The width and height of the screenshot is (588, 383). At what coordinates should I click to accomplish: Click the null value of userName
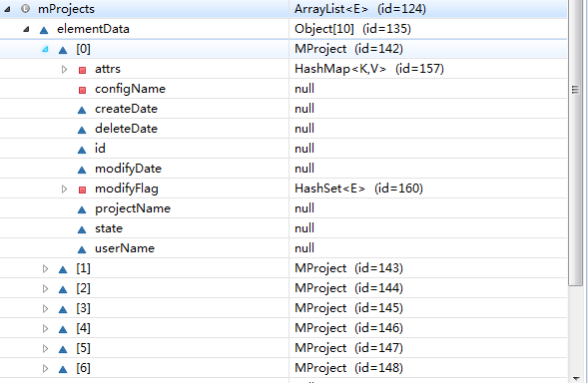tap(304, 248)
